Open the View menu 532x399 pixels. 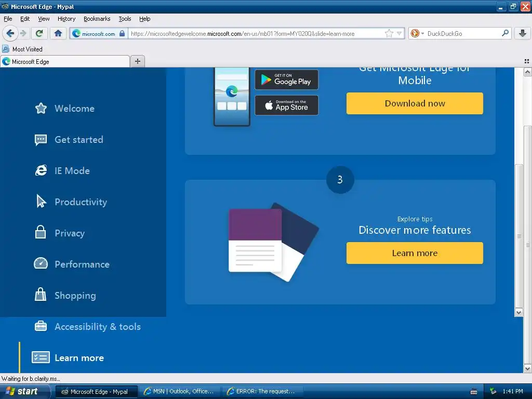[x=44, y=19]
